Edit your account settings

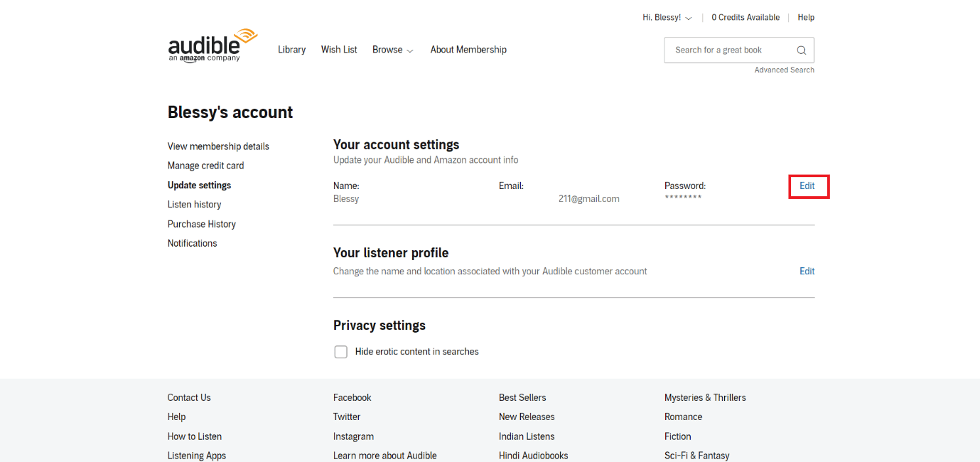(807, 186)
